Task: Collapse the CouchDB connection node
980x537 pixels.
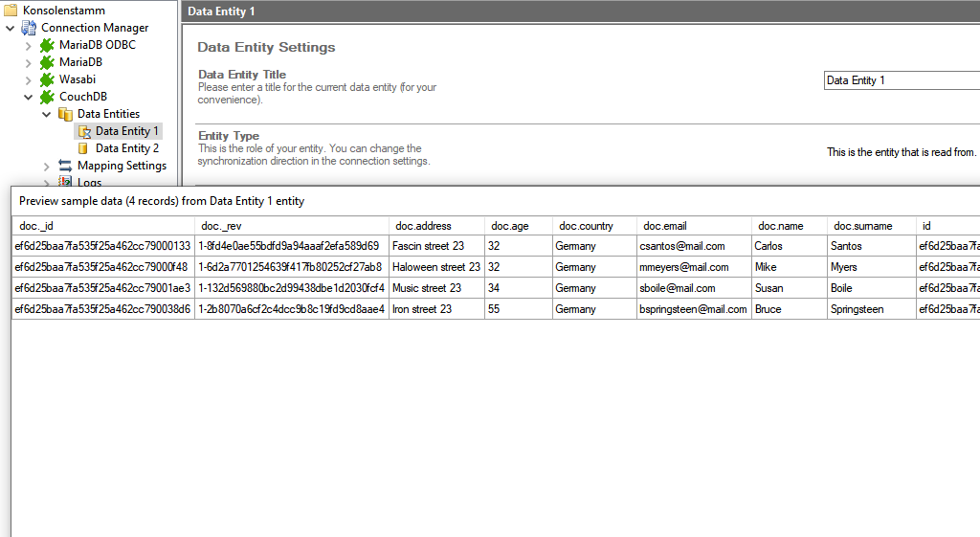Action: point(28,97)
